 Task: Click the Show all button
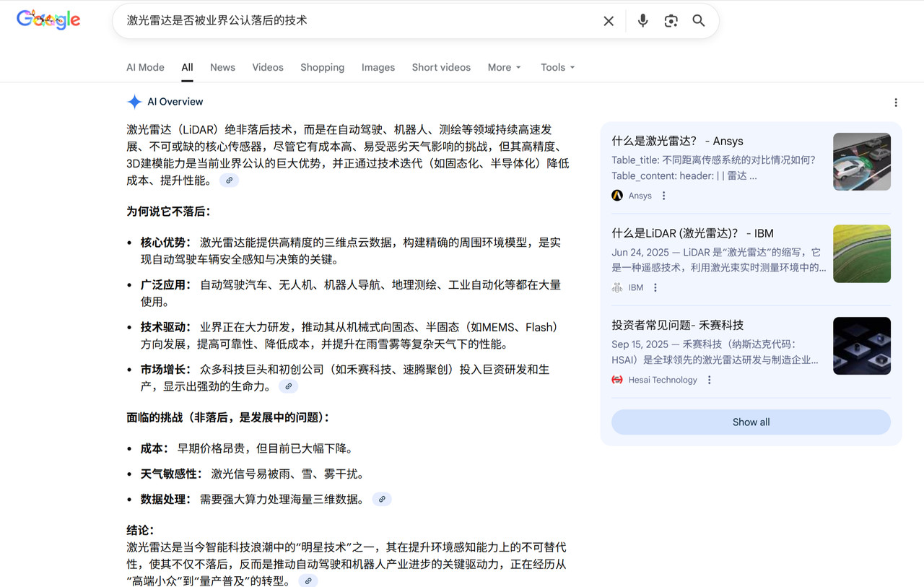pos(750,422)
